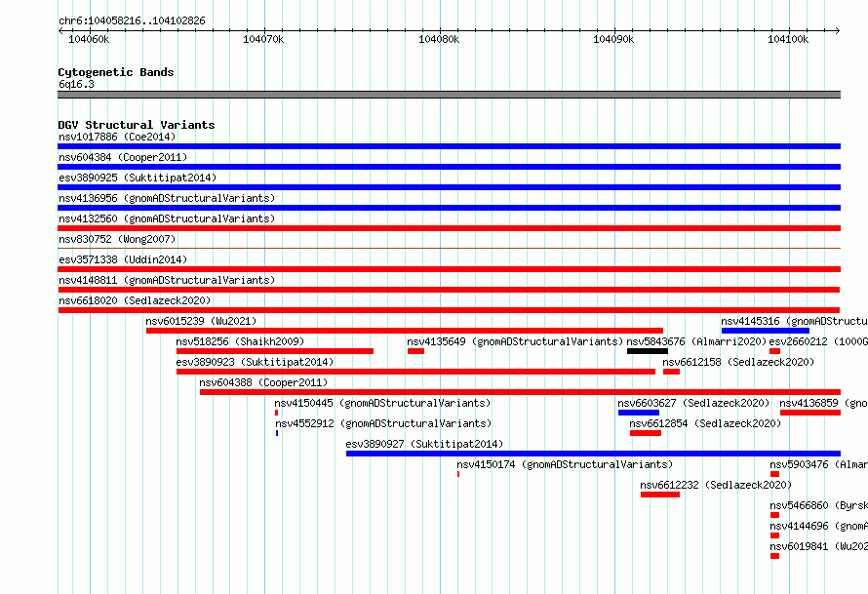Viewport: 868px width, 594px height.
Task: Click the 104060k ruler mark
Action: 89,40
